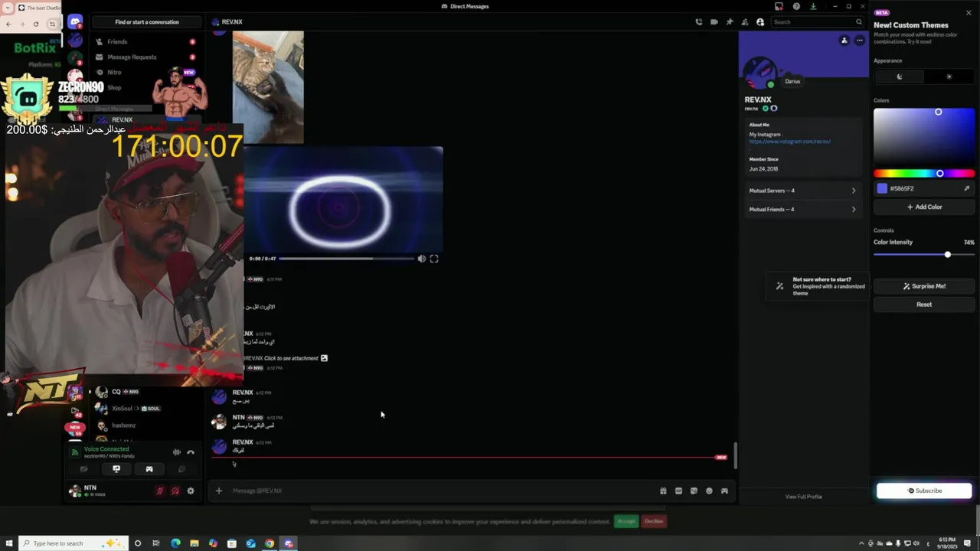Open the GIF picker icon
Image resolution: width=980 pixels, height=551 pixels.
click(x=678, y=491)
